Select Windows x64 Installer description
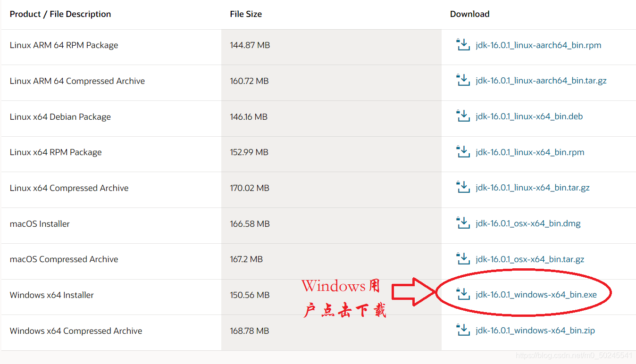 52,295
